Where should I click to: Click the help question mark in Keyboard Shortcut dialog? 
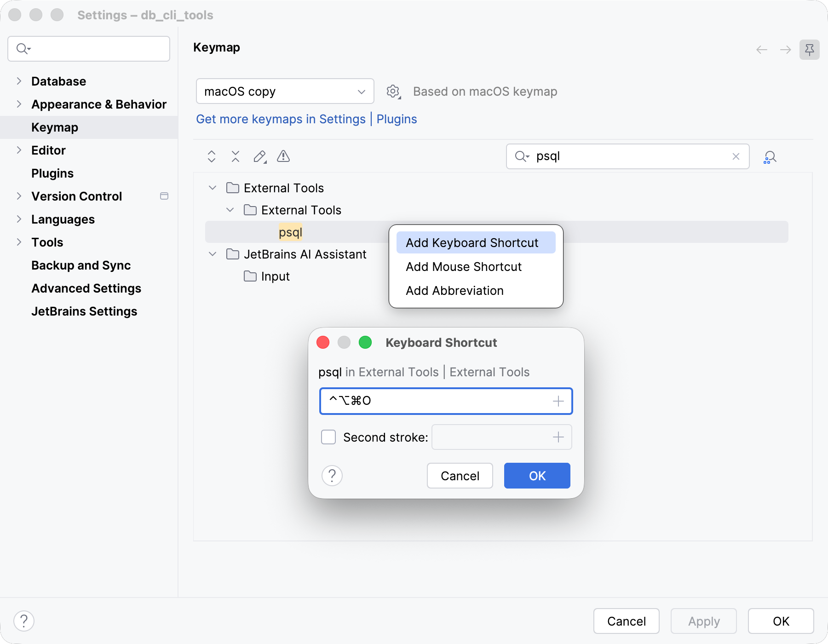(x=332, y=476)
